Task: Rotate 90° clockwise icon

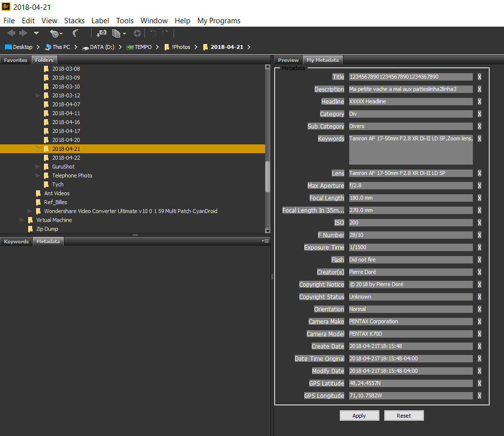Action: (165, 33)
